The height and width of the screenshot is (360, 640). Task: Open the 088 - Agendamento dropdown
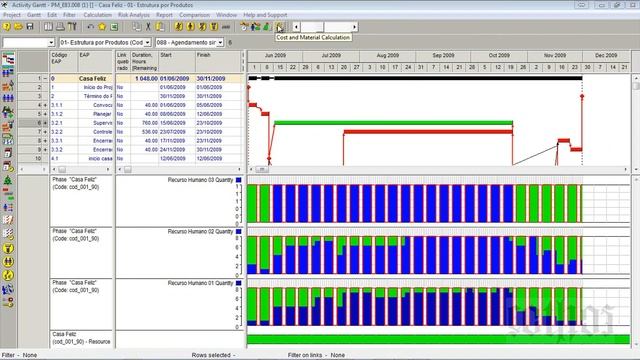pyautogui.click(x=220, y=42)
